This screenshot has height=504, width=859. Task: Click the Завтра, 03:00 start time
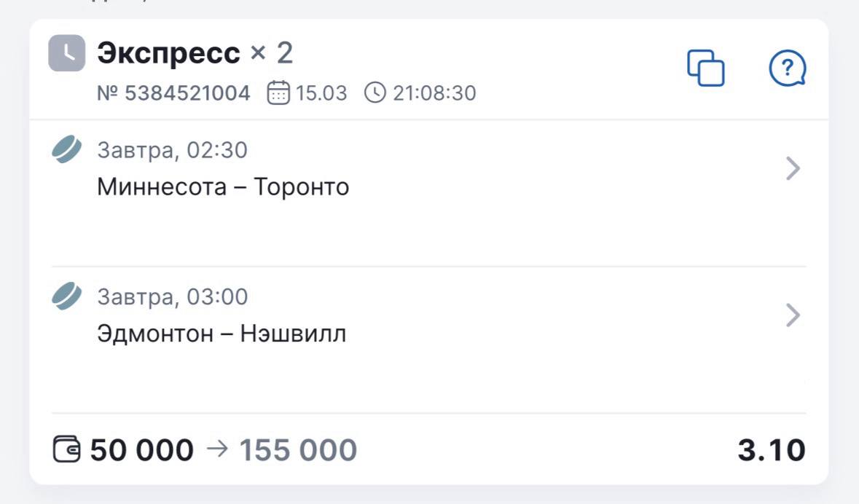tap(172, 297)
